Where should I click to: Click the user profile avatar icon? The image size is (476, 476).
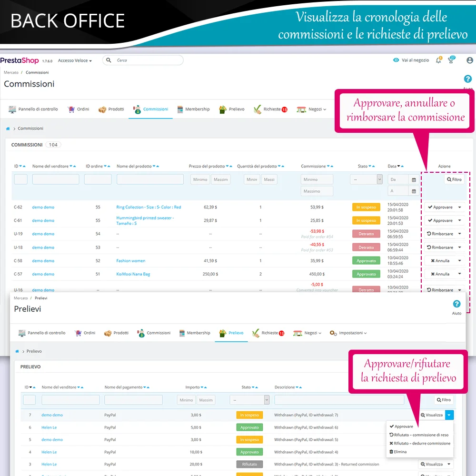click(470, 60)
